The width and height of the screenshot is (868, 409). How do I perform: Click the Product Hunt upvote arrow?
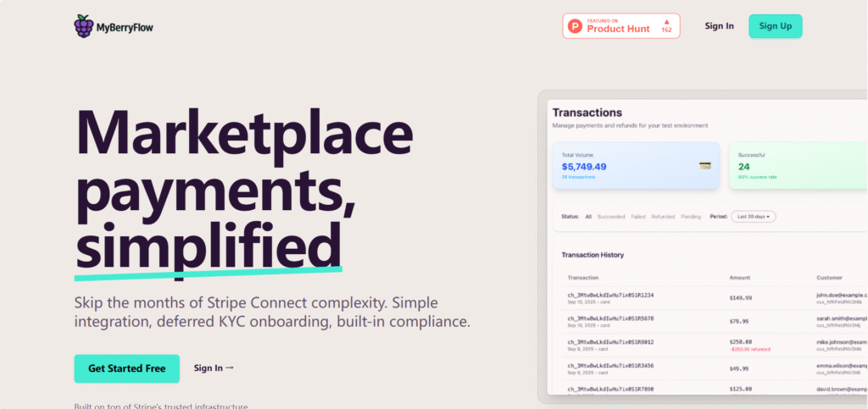pos(666,22)
